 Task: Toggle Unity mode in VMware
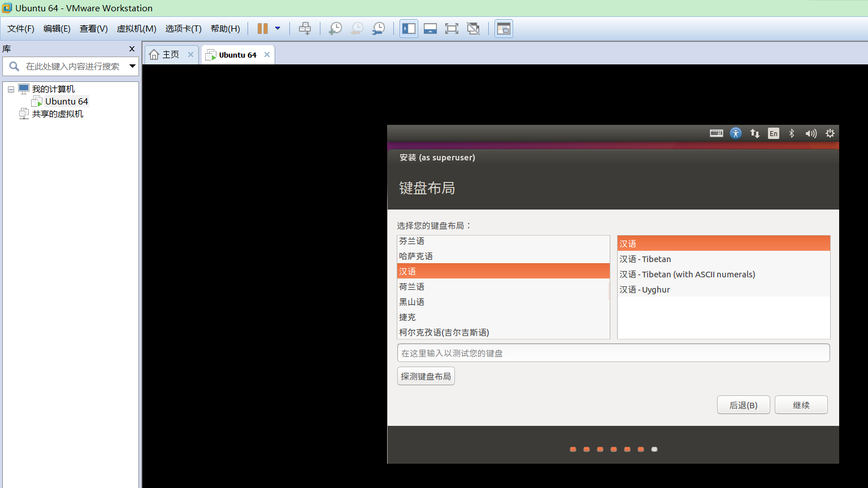[473, 28]
